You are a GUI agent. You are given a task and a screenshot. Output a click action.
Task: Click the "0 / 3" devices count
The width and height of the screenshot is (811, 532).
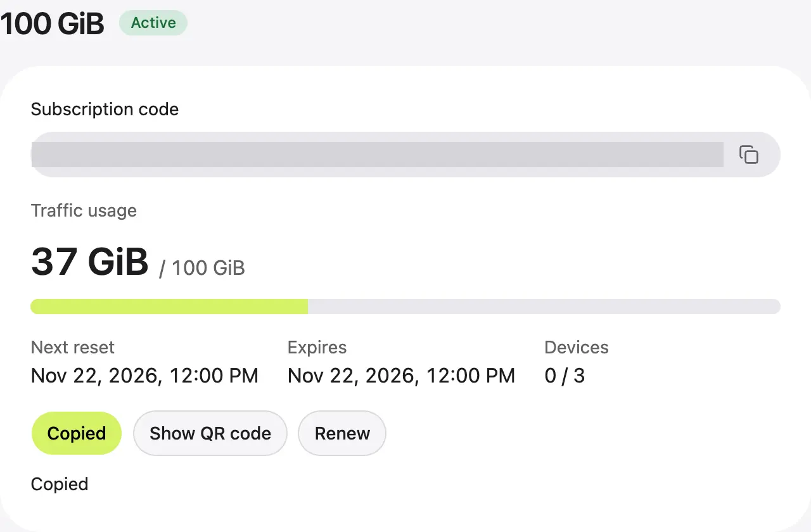click(565, 376)
